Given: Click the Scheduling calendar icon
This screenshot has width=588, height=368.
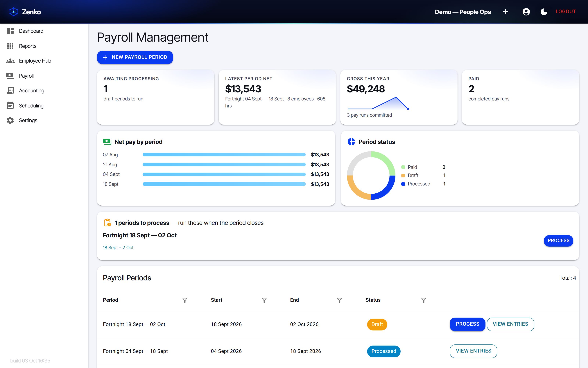Looking at the screenshot, I should pyautogui.click(x=10, y=106).
